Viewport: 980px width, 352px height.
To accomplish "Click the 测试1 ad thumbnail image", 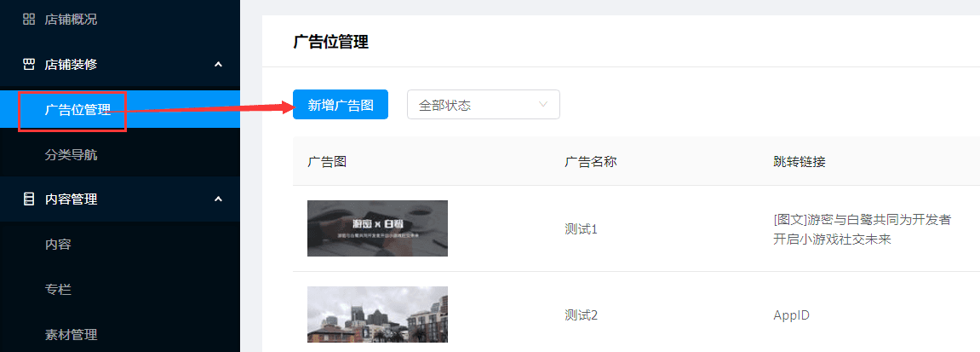I will (x=377, y=228).
